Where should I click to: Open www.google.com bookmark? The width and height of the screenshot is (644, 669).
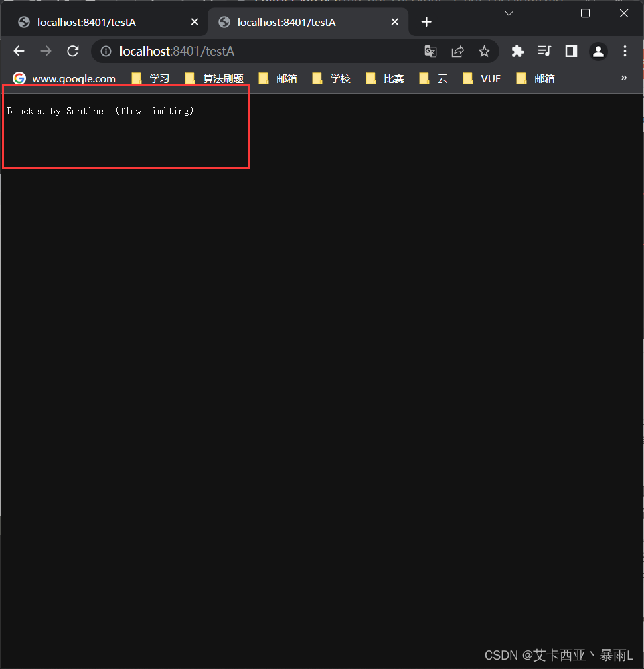point(64,78)
